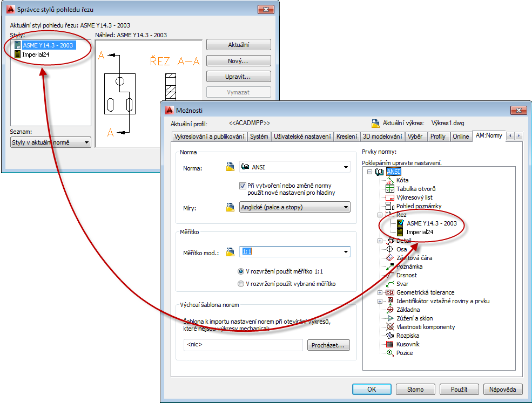This screenshot has height=403, width=532.
Task: Click the Imperial24 style icon in Možnosti tree
Action: 400,232
